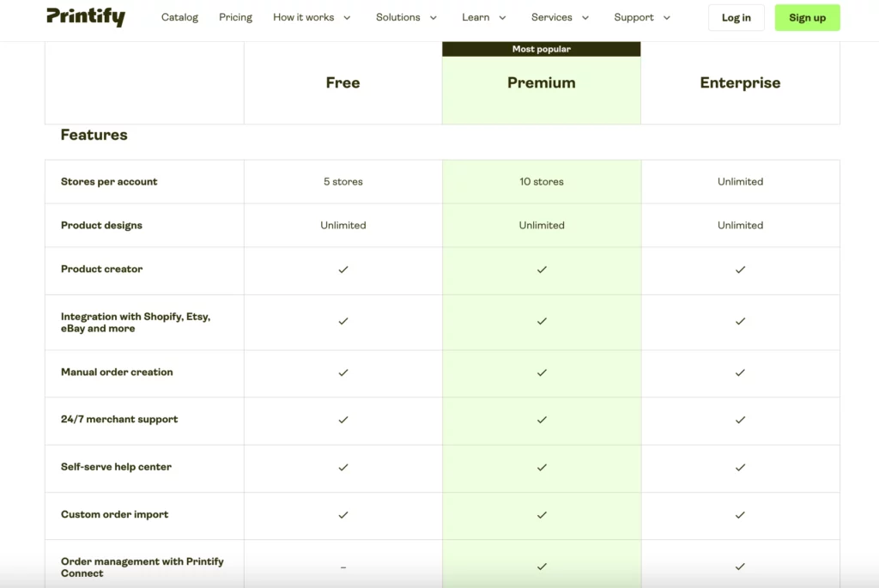Click the checkmark for Product creator under Free
The image size is (879, 588).
click(343, 270)
